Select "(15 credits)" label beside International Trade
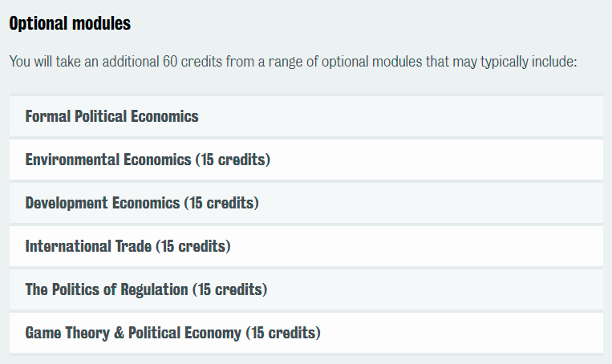The width and height of the screenshot is (612, 364). point(193,247)
